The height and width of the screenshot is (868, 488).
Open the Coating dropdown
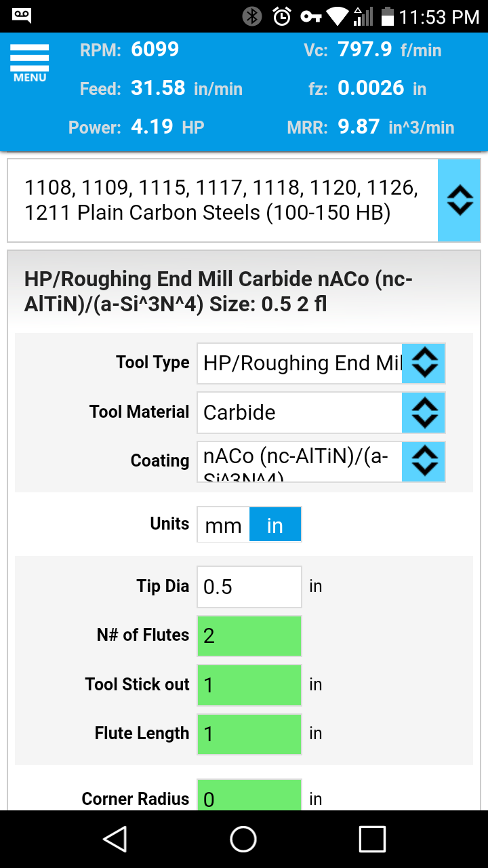click(424, 461)
